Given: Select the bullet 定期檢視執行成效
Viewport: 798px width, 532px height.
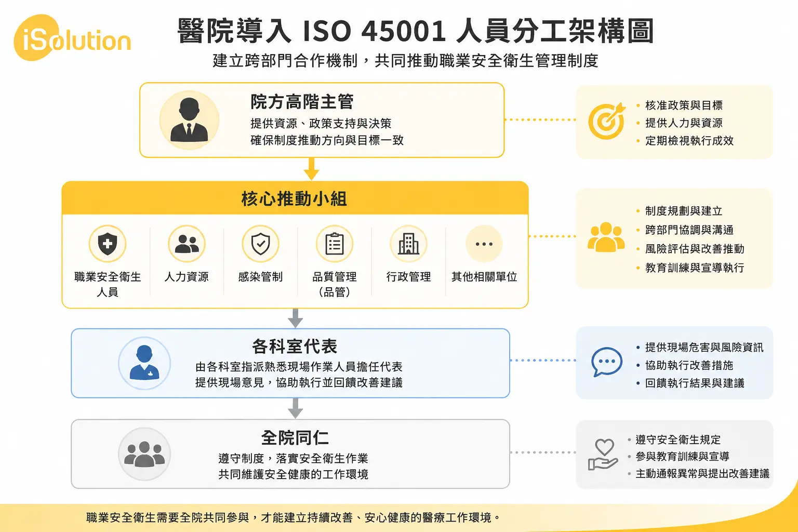Looking at the screenshot, I should [689, 141].
